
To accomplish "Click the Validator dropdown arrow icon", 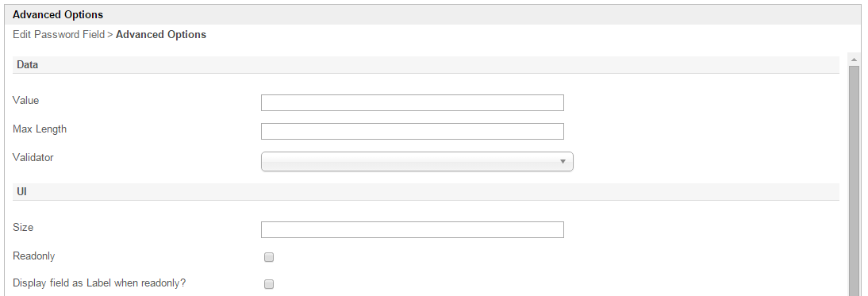I will pyautogui.click(x=563, y=162).
